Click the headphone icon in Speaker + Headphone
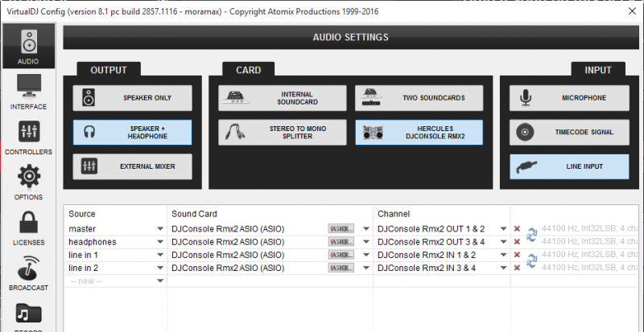The image size is (644, 332). 89,132
